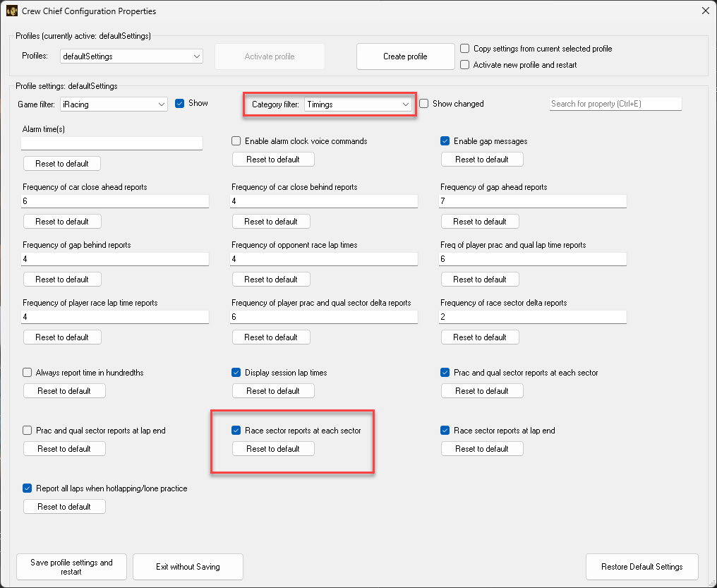
Task: Click Exit without Saving button
Action: pyautogui.click(x=188, y=567)
